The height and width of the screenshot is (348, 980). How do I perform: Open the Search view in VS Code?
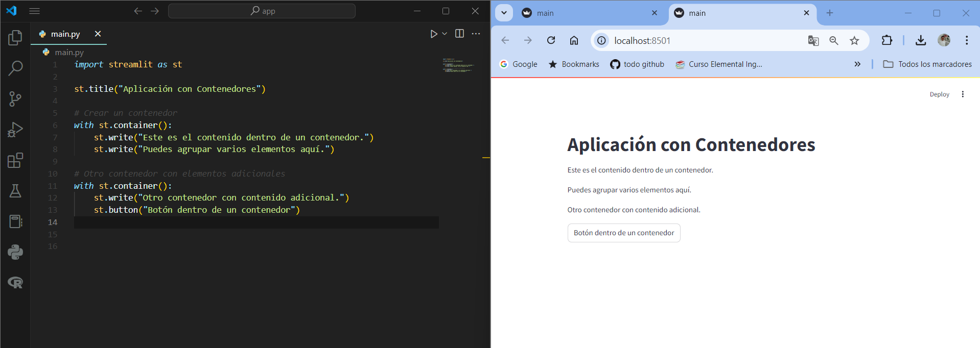(x=15, y=68)
